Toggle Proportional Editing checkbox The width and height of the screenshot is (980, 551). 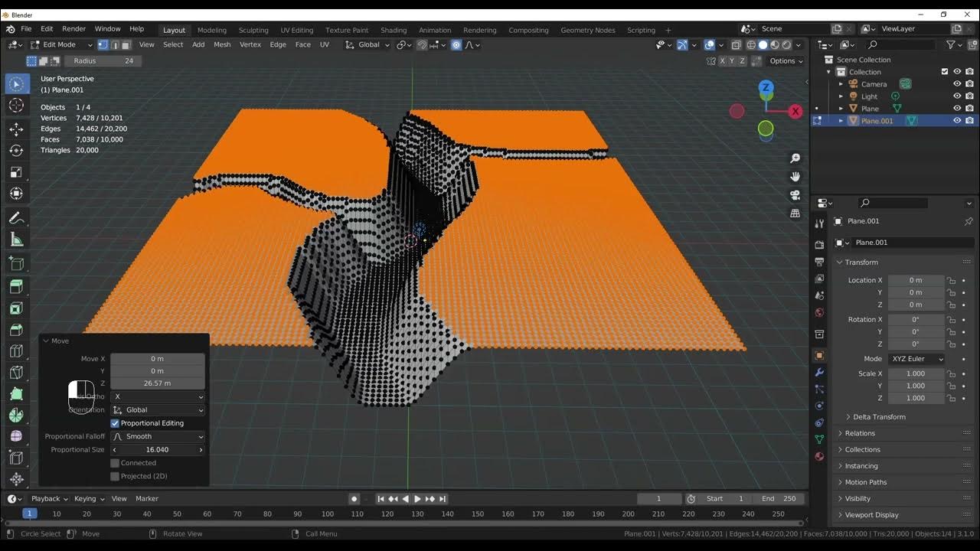pos(115,423)
